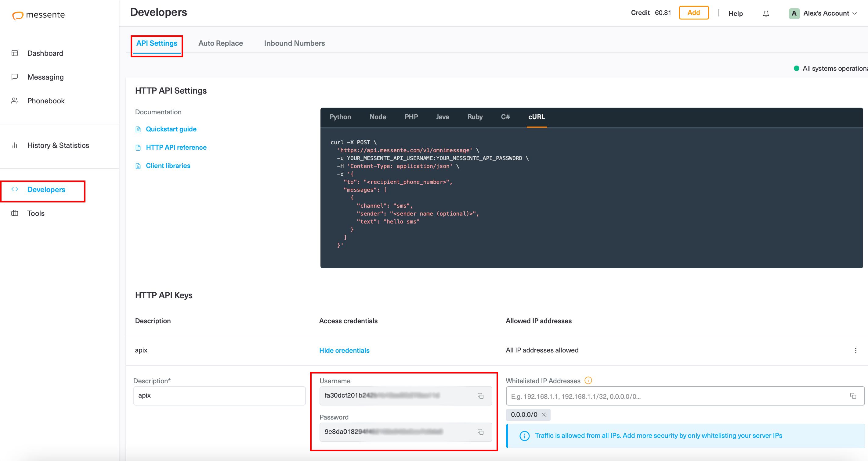Remove the 0.0.0.0/0 IP tag
The image size is (868, 461).
click(544, 415)
